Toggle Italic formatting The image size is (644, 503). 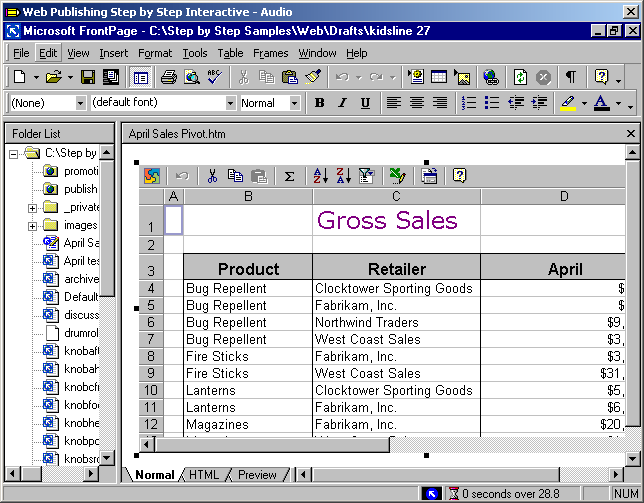(342, 103)
